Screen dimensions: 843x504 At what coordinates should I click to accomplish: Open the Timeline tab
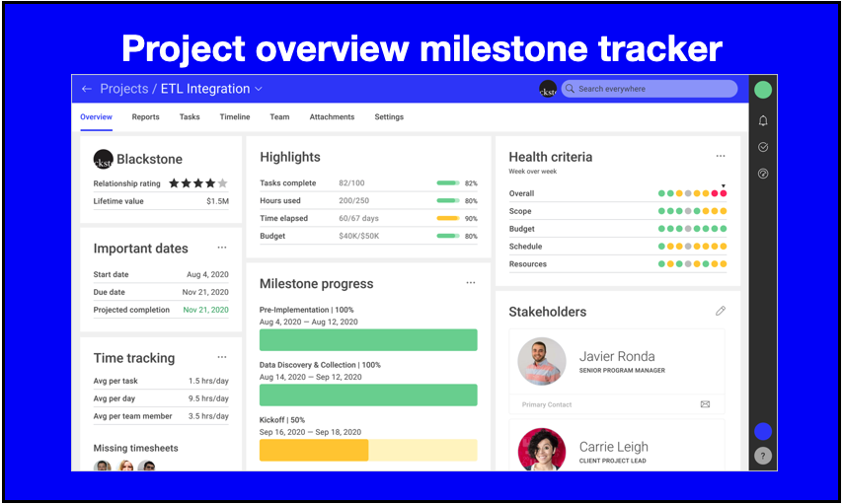[x=235, y=116]
